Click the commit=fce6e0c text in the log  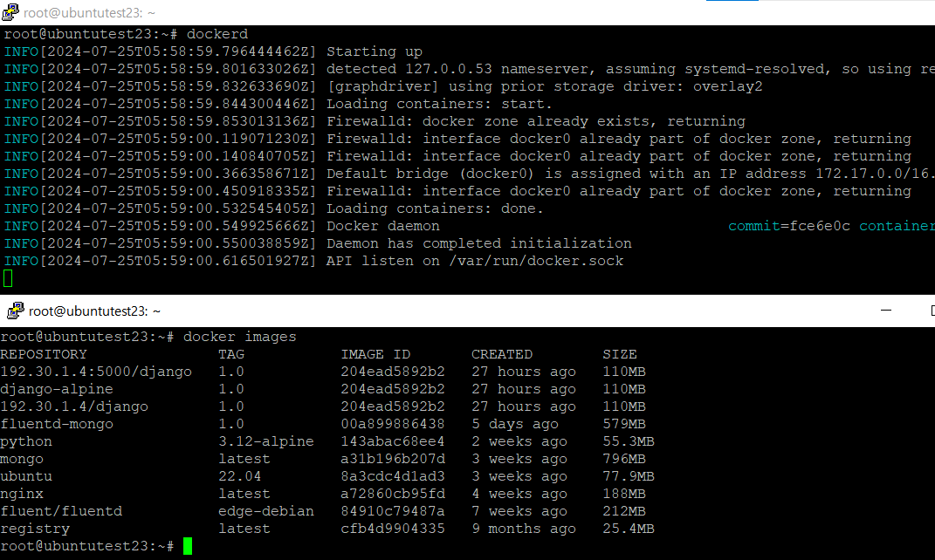pyautogui.click(x=789, y=226)
